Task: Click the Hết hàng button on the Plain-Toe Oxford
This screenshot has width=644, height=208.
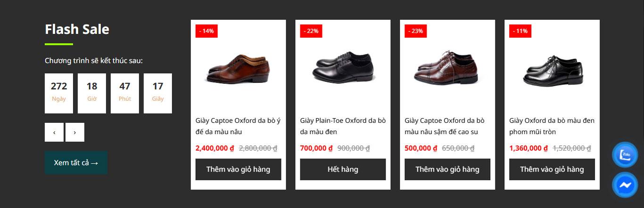Action: pos(343,169)
